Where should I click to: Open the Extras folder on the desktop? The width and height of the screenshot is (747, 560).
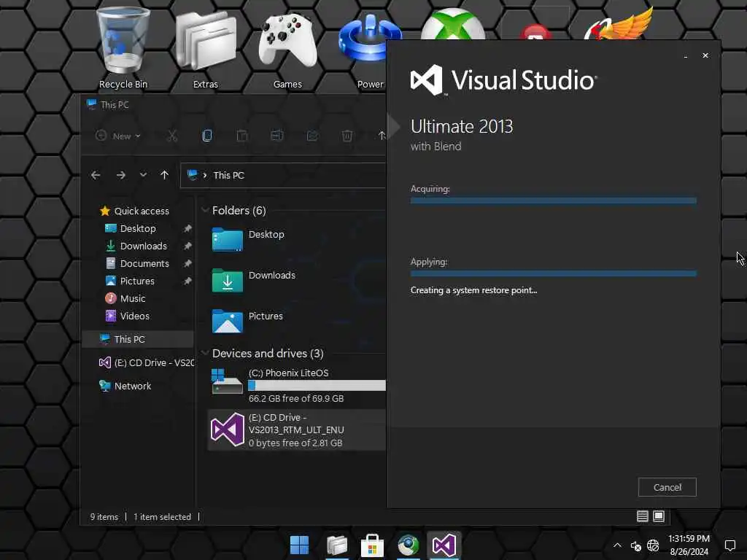pos(205,47)
